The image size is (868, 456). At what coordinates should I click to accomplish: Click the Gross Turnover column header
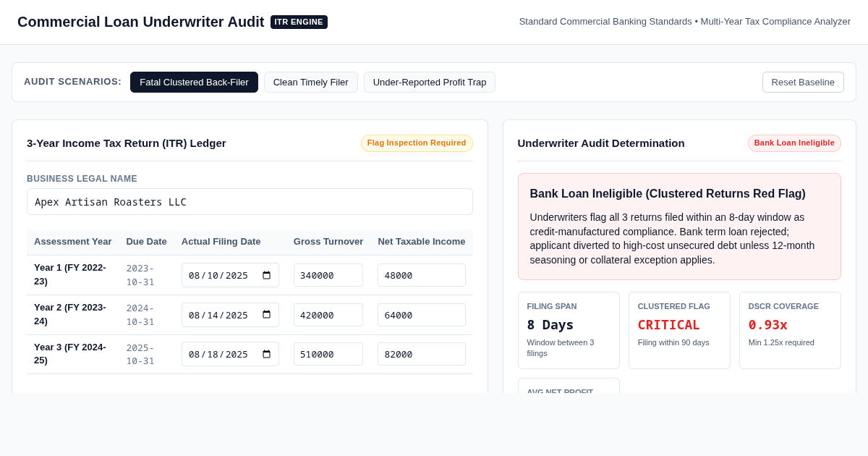328,242
